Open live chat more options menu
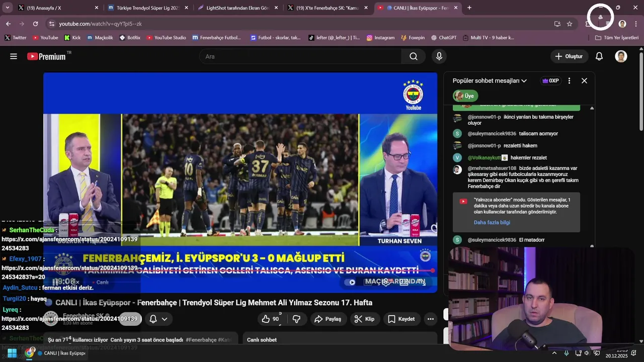 [569, 80]
